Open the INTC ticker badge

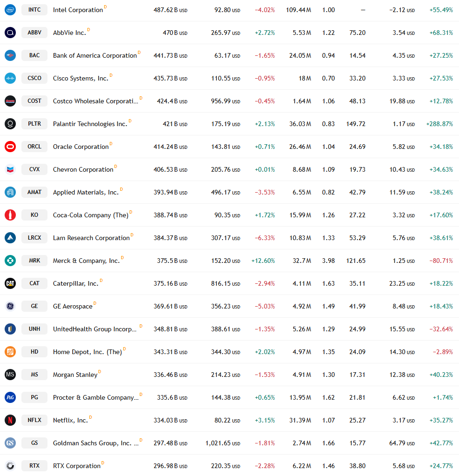34,10
